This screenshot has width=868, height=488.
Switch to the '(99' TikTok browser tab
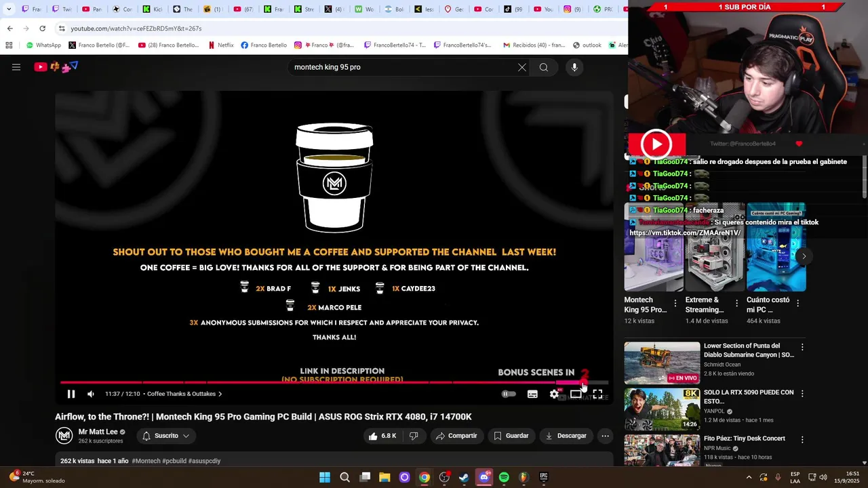click(513, 9)
